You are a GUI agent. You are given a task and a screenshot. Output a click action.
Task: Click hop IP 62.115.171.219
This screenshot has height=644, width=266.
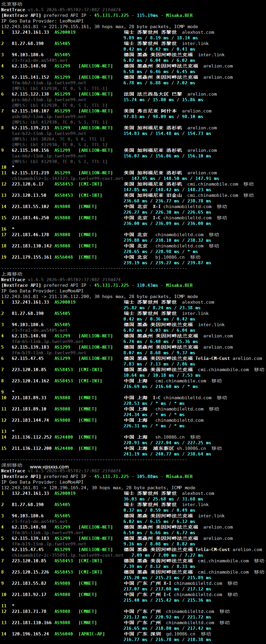click(x=30, y=173)
